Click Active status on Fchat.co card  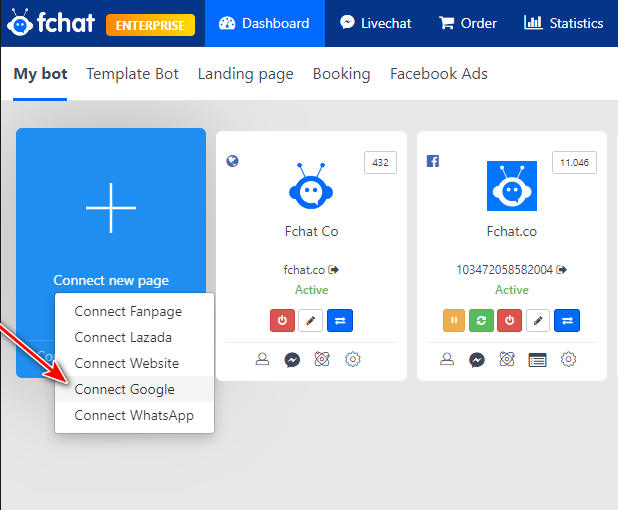[x=512, y=290]
